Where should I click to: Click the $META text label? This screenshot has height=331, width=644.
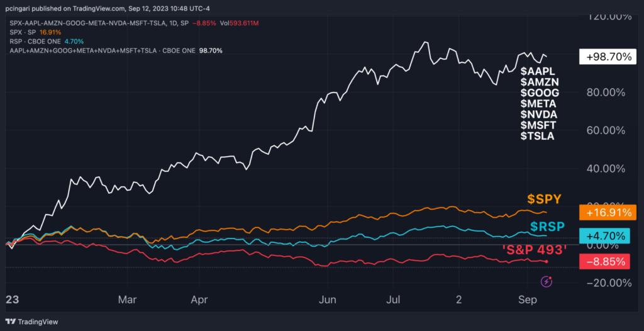[538, 103]
